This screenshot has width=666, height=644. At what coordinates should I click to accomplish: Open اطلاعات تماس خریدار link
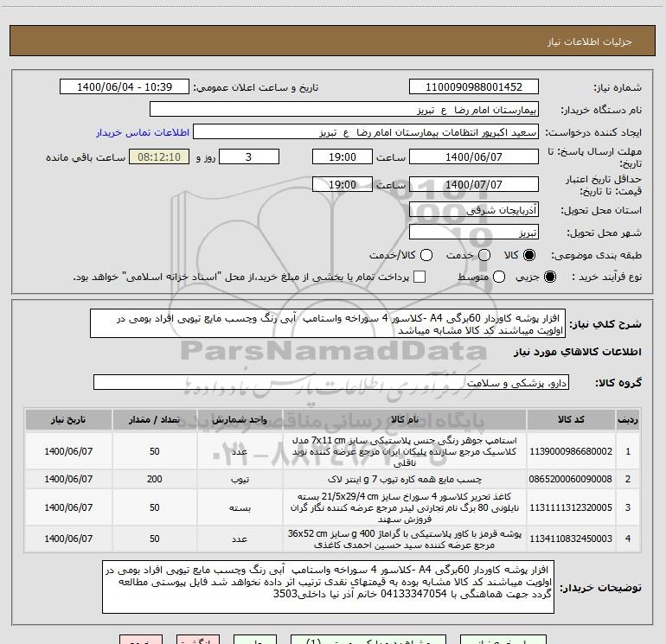click(x=143, y=132)
